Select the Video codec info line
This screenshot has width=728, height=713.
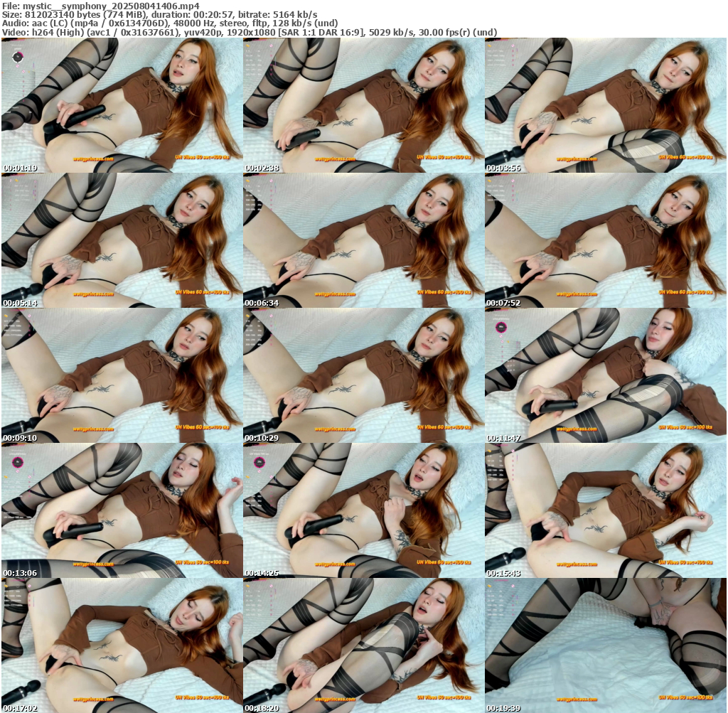point(249,32)
